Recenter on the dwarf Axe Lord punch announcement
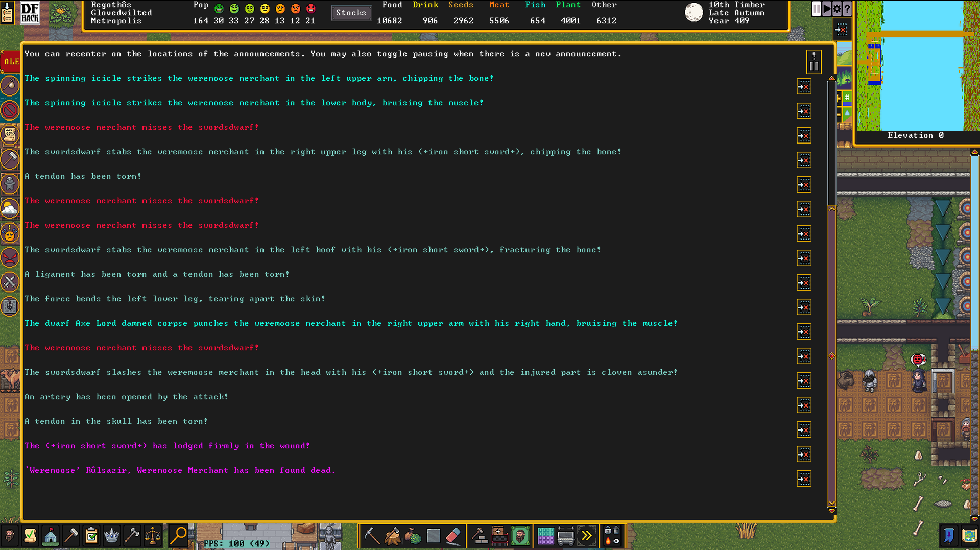The width and height of the screenshot is (980, 550). pyautogui.click(x=804, y=331)
